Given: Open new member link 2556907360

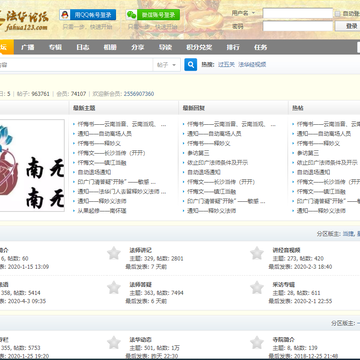Looking at the screenshot, I should (x=139, y=94).
